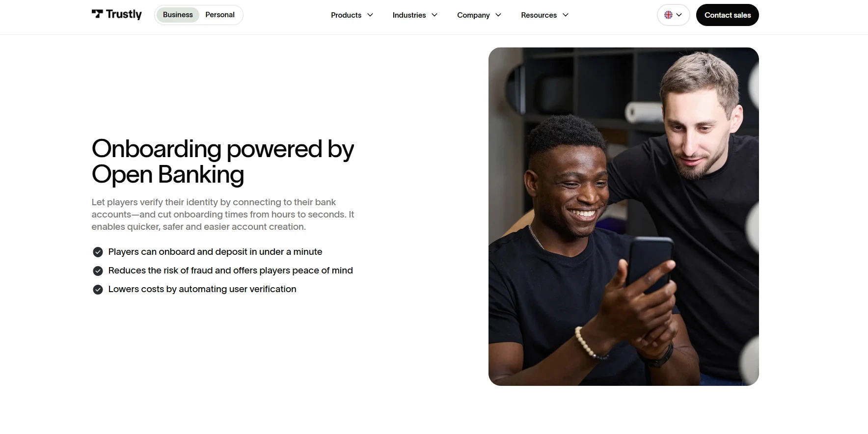Click the UK flag language icon
868x434 pixels.
point(668,15)
